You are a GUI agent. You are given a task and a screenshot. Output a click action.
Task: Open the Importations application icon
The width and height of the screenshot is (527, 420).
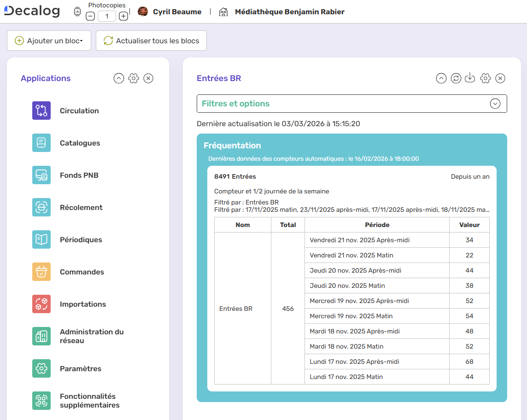[41, 304]
